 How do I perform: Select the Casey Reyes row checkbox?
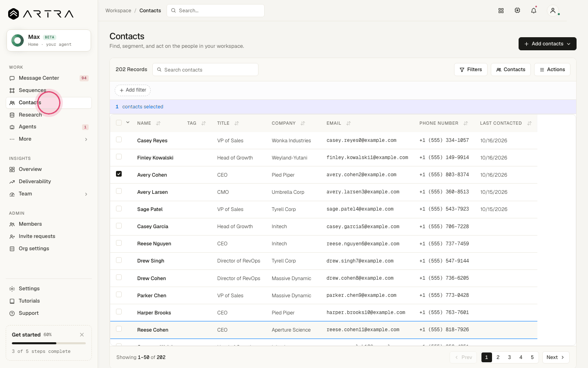pyautogui.click(x=119, y=139)
